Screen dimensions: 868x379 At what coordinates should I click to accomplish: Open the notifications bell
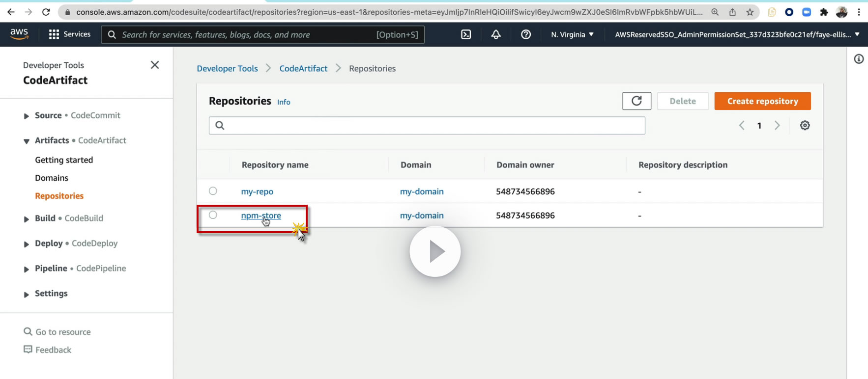click(x=496, y=34)
